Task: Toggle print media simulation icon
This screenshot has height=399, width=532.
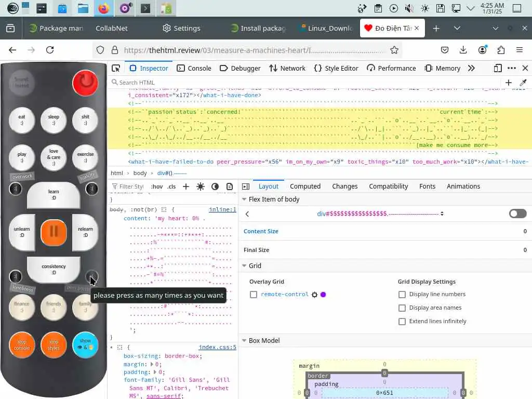Action: point(230,187)
